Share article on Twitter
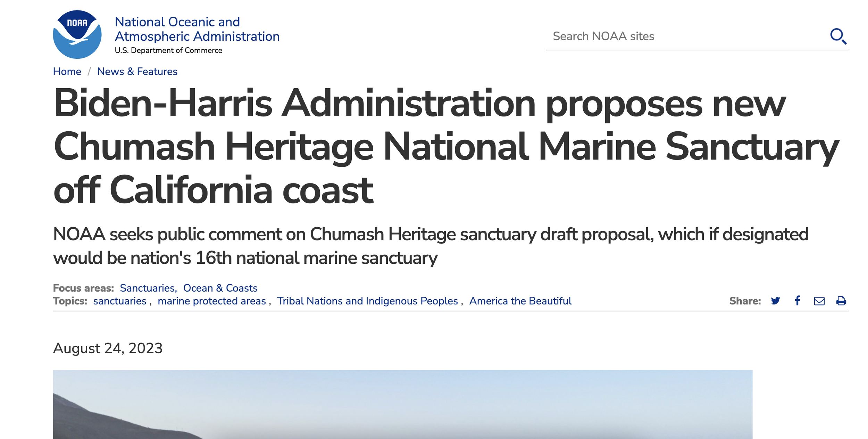 (x=775, y=301)
